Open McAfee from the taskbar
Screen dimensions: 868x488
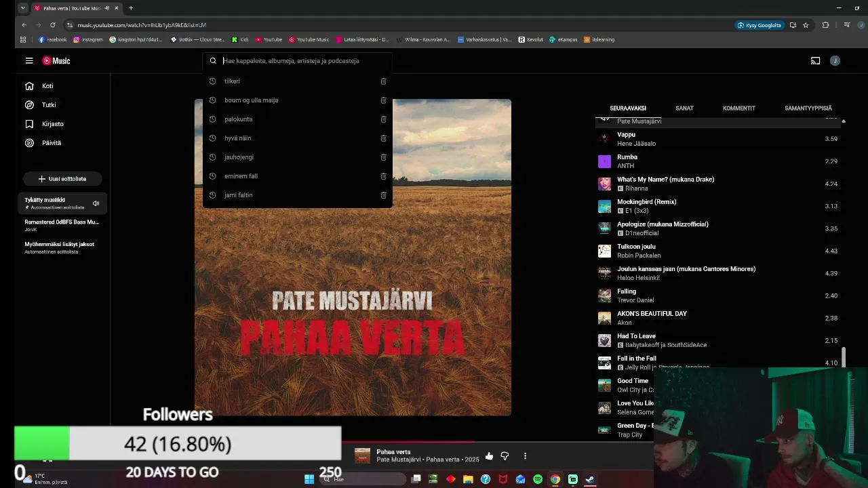503,479
